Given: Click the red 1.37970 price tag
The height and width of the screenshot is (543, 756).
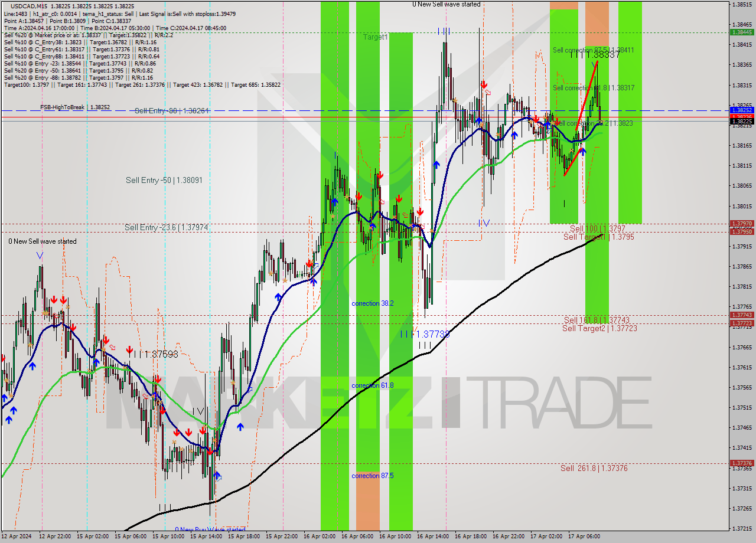Looking at the screenshot, I should pyautogui.click(x=742, y=224).
